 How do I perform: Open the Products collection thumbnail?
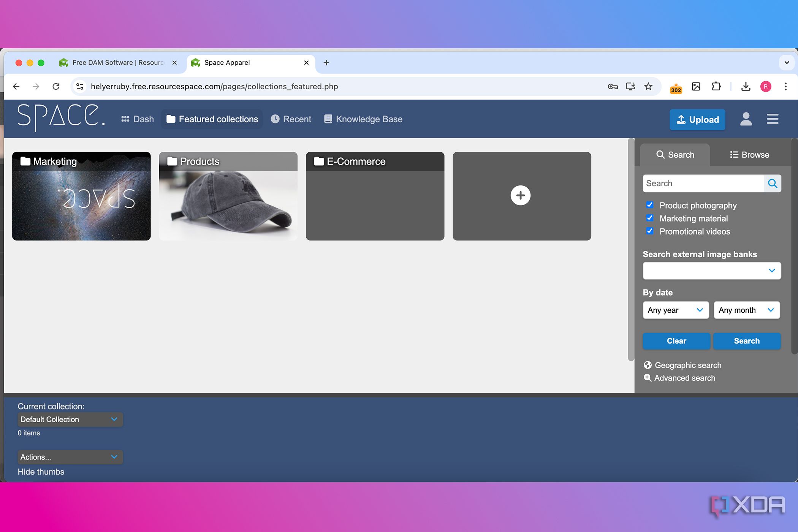(228, 196)
